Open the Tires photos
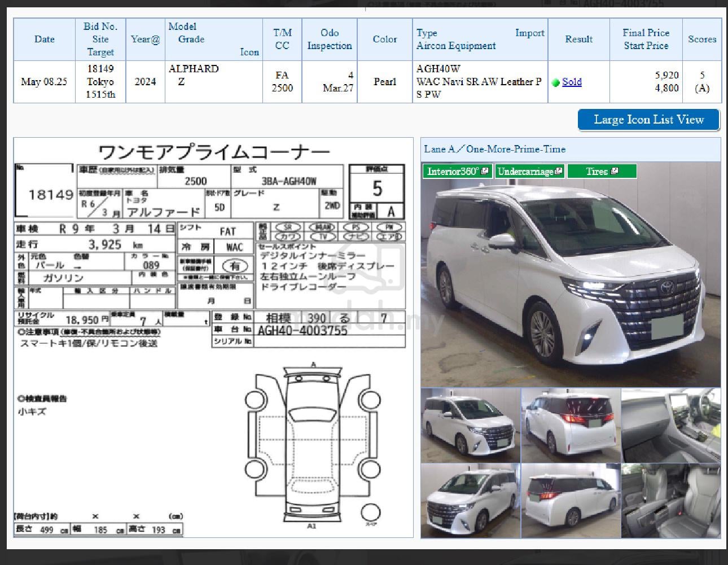Viewport: 728px width, 565px height. pyautogui.click(x=602, y=171)
